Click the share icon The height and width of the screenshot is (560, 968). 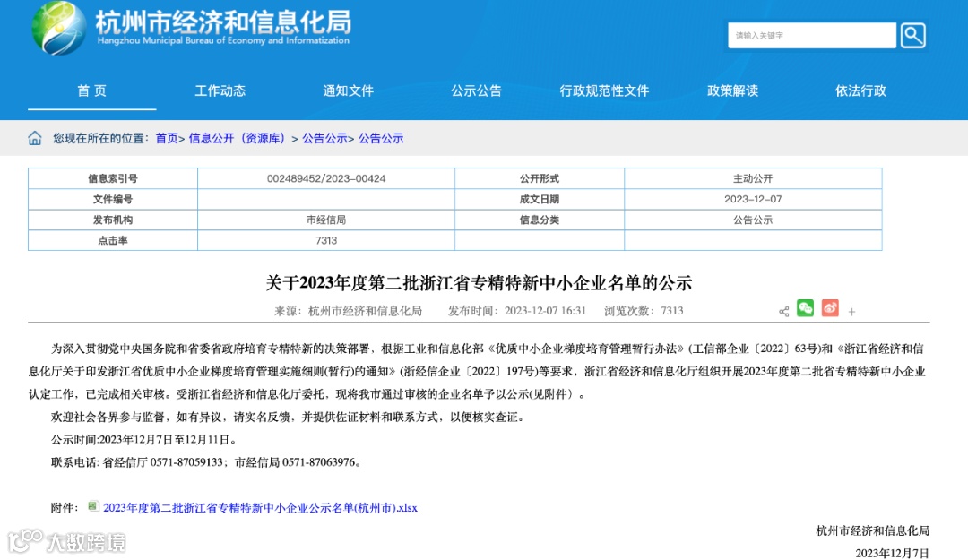point(784,311)
